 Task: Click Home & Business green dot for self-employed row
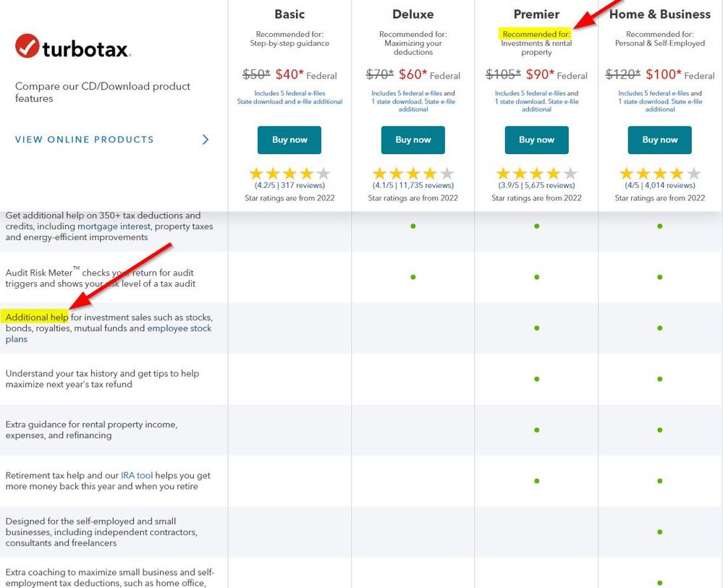point(659,532)
